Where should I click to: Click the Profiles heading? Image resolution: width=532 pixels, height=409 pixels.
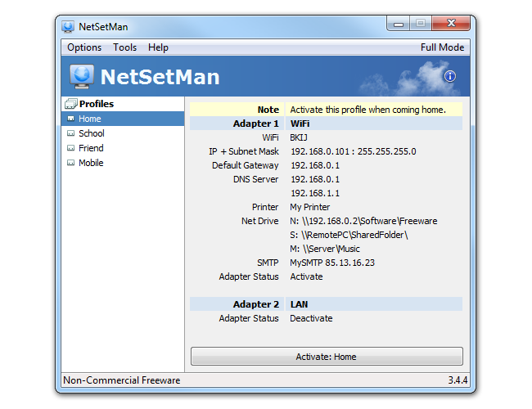click(x=97, y=104)
